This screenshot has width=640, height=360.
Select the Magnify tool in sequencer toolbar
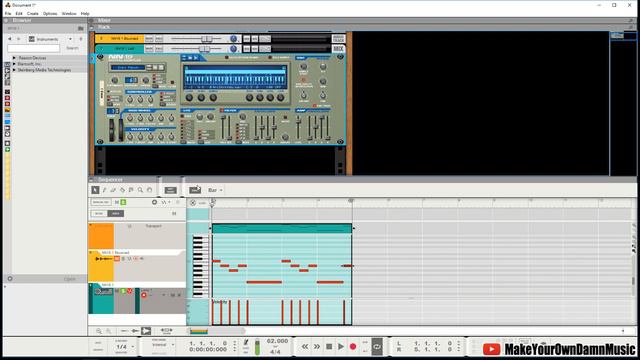[140, 190]
